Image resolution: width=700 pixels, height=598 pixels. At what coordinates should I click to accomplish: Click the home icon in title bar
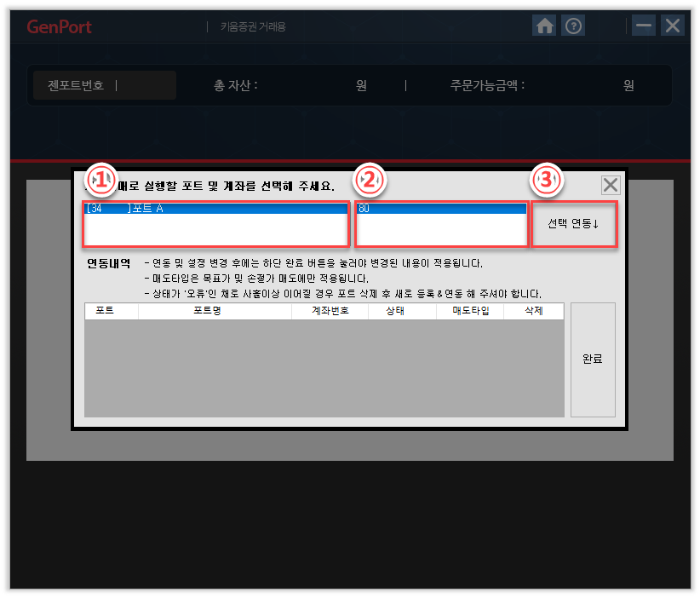tap(545, 26)
